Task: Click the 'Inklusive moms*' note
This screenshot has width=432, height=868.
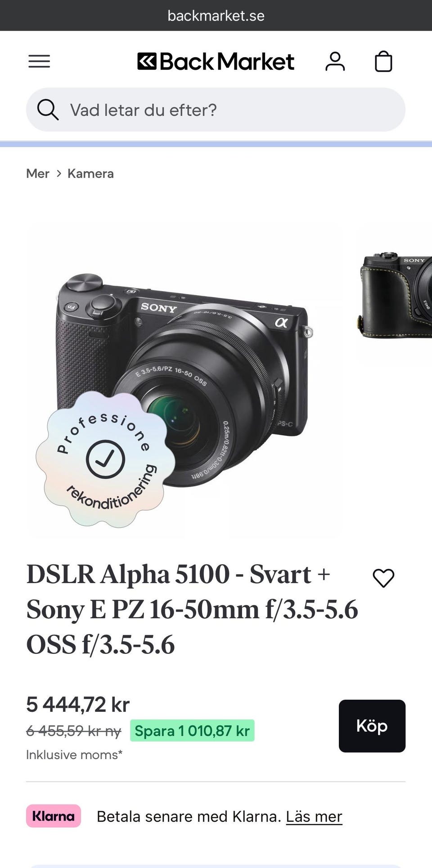Action: (x=74, y=755)
